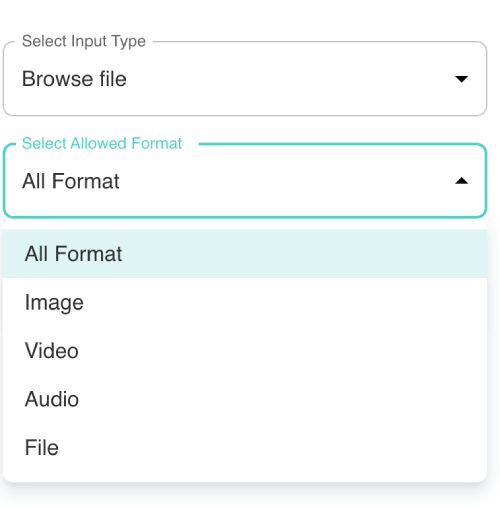500x508 pixels.
Task: Open the Select Input Type dropdown
Action: click(x=245, y=79)
